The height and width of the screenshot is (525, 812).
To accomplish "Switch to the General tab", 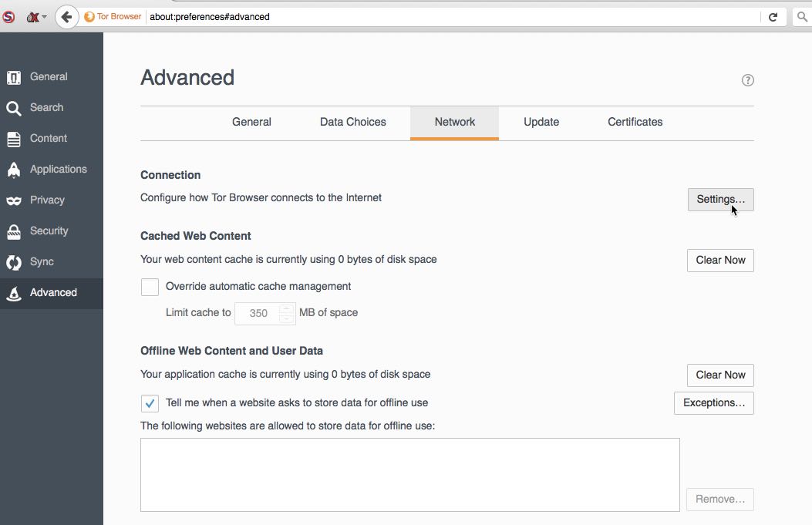I will (x=251, y=122).
